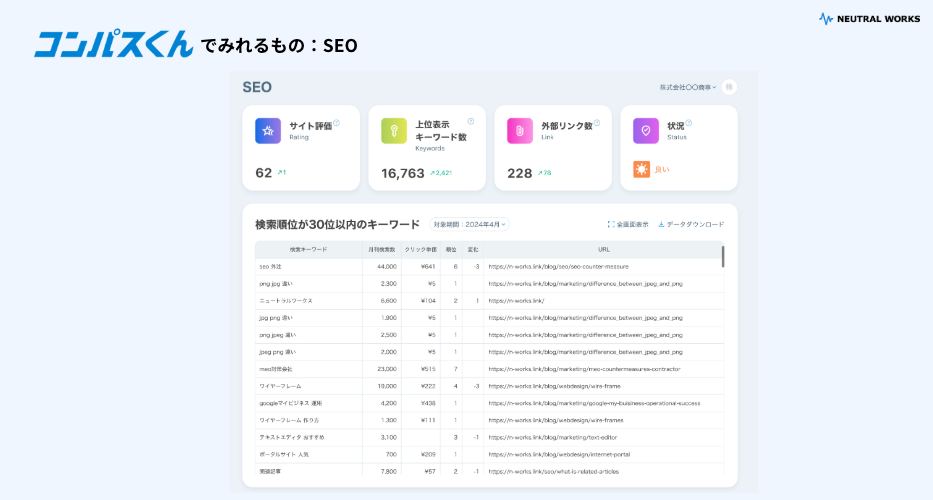The height and width of the screenshot is (500, 933).
Task: Click the 状況 shield status icon
Action: pyautogui.click(x=646, y=131)
